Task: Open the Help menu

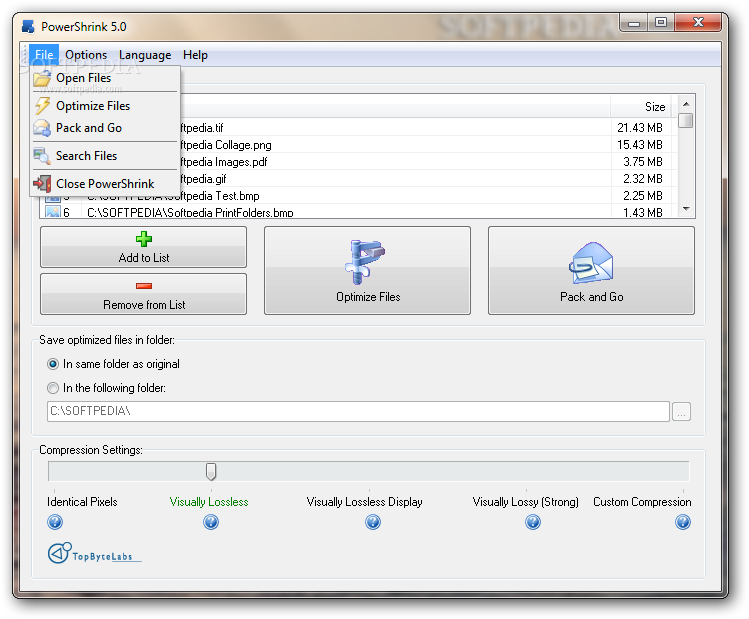Action: [195, 55]
